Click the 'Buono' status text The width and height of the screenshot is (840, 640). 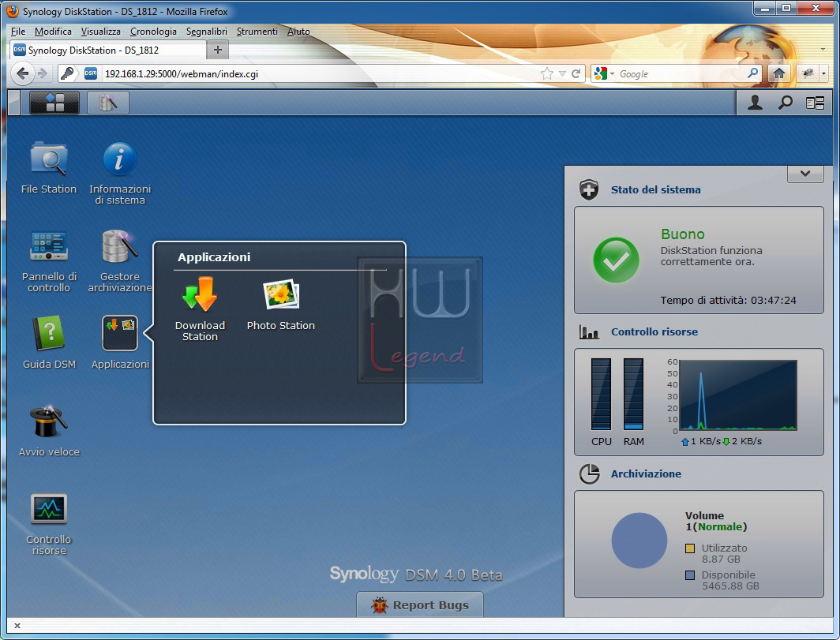coord(682,234)
